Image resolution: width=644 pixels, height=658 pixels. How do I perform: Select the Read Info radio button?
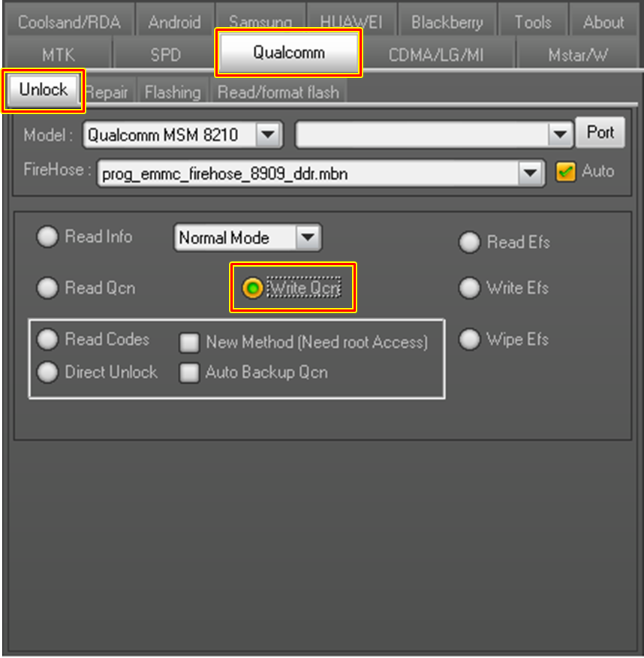47,237
